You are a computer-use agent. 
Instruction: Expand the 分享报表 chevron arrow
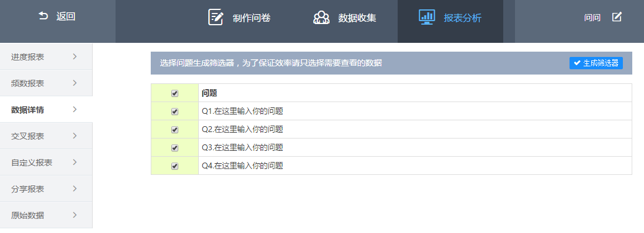[x=74, y=188]
